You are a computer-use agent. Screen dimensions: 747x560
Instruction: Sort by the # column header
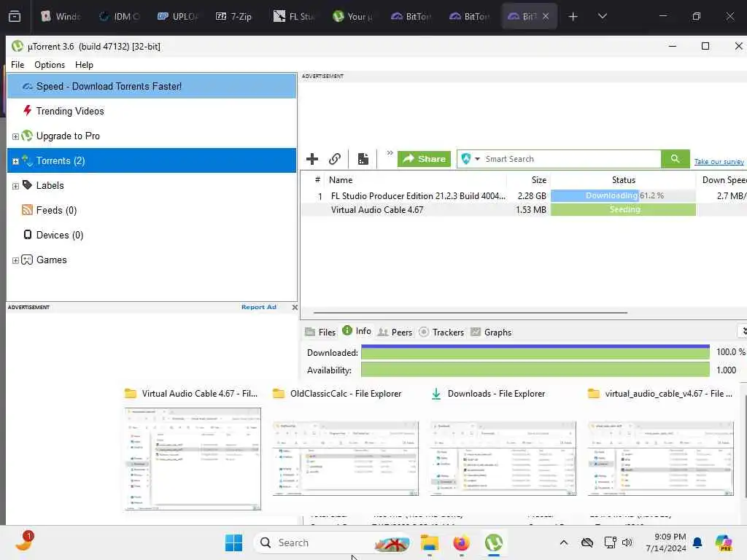317,180
